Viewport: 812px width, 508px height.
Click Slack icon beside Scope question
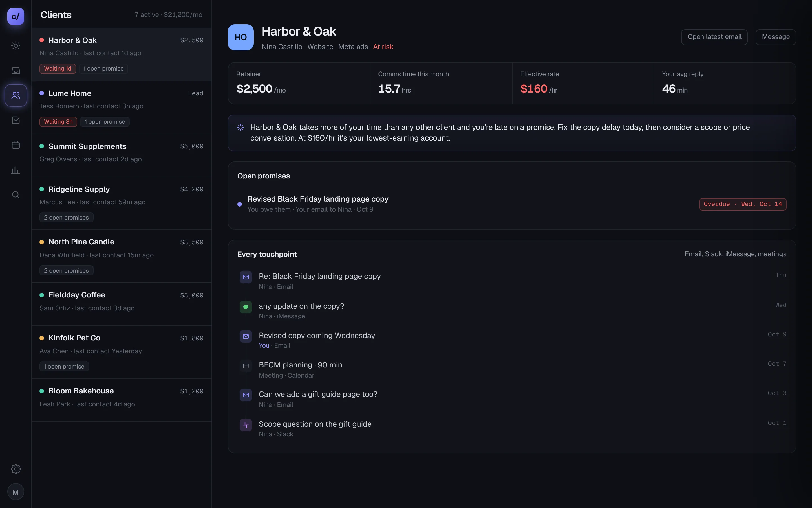pyautogui.click(x=246, y=425)
